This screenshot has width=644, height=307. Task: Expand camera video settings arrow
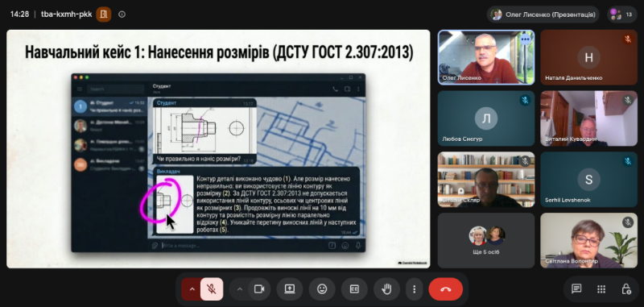240,289
